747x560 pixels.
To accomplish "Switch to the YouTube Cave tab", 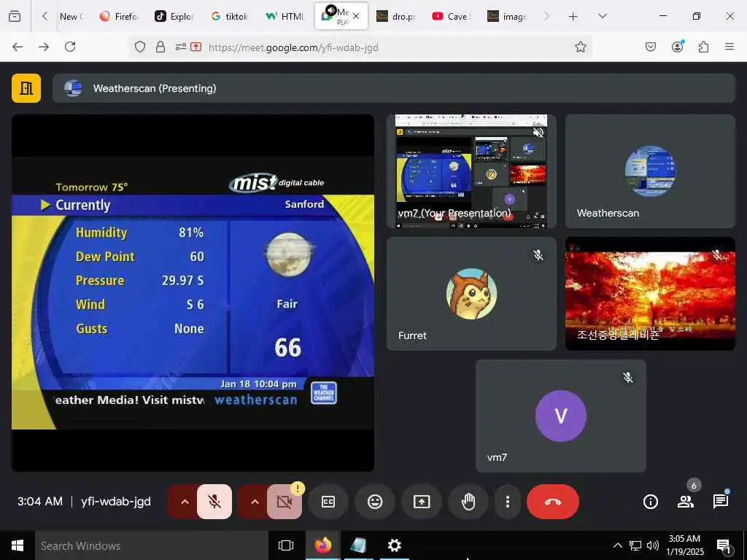I will coord(452,16).
